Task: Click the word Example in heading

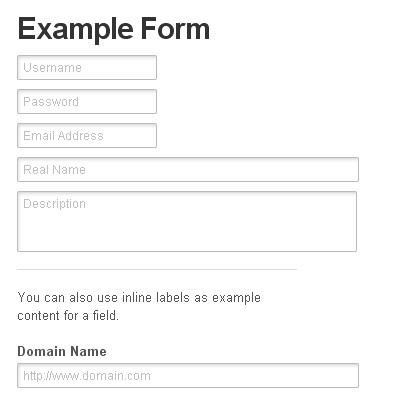Action: coord(76,30)
